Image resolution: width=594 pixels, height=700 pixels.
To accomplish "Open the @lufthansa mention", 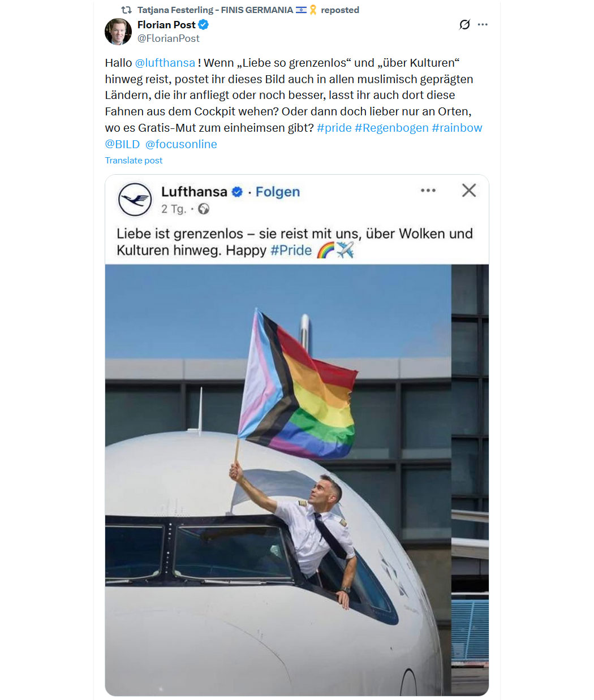I will tap(165, 63).
